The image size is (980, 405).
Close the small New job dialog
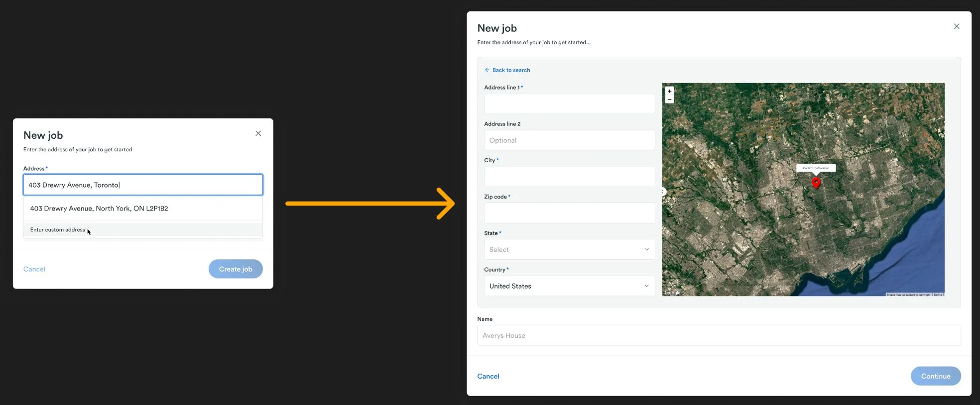click(x=258, y=133)
